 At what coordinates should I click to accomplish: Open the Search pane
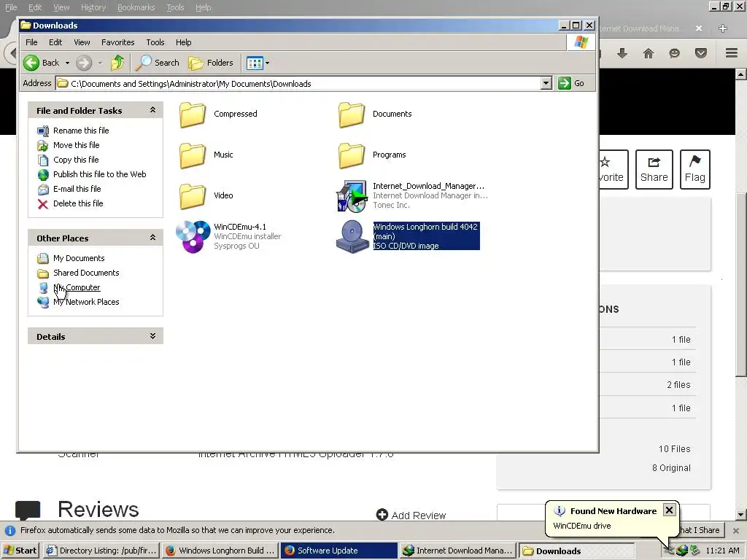[158, 63]
